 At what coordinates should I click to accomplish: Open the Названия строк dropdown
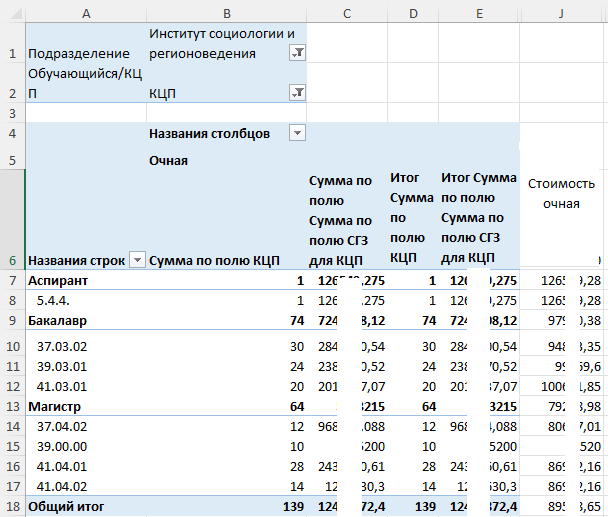(137, 259)
